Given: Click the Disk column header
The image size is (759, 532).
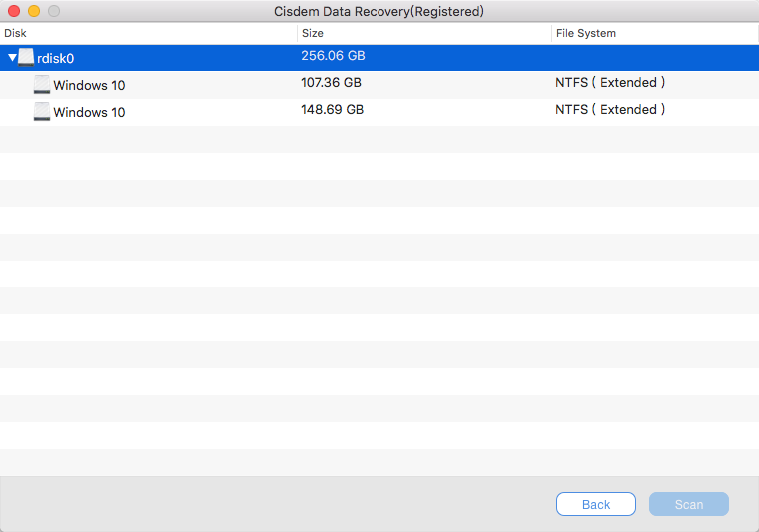Looking at the screenshot, I should pos(148,33).
